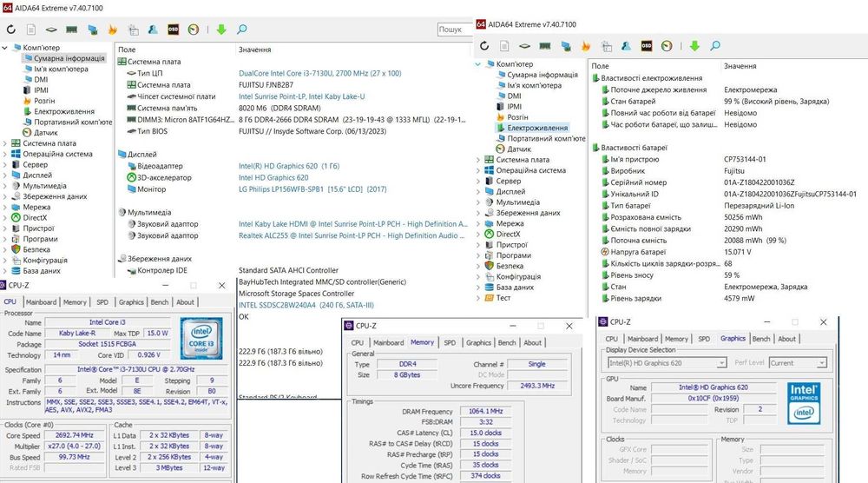Open Intel Sunrise Point-LP chipset link
This screenshot has height=483, width=868.
tap(302, 96)
